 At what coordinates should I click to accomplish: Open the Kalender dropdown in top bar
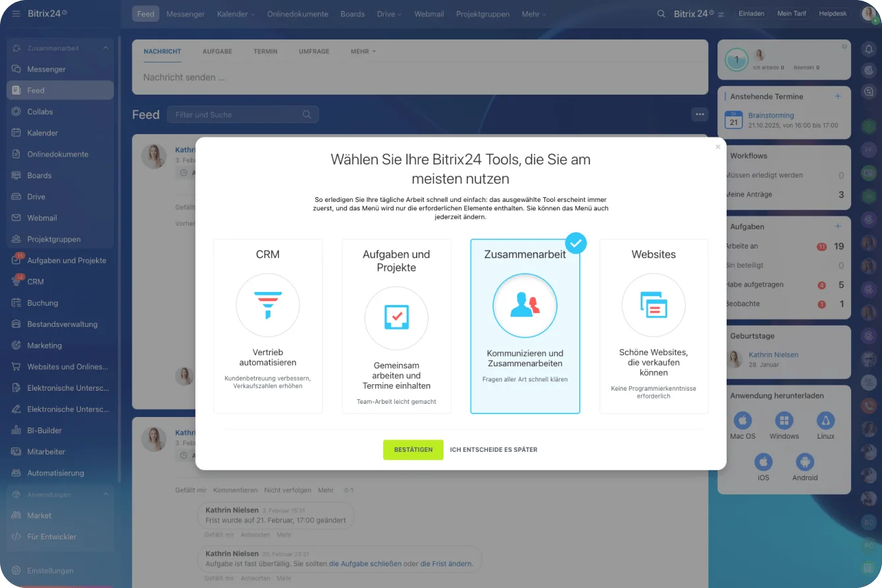(235, 14)
